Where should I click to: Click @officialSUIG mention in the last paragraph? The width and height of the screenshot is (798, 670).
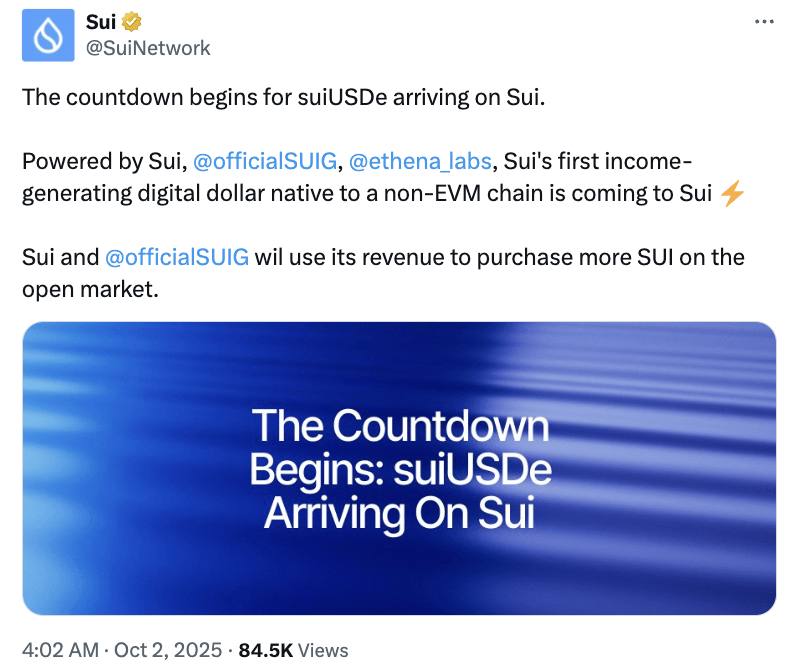(x=177, y=257)
